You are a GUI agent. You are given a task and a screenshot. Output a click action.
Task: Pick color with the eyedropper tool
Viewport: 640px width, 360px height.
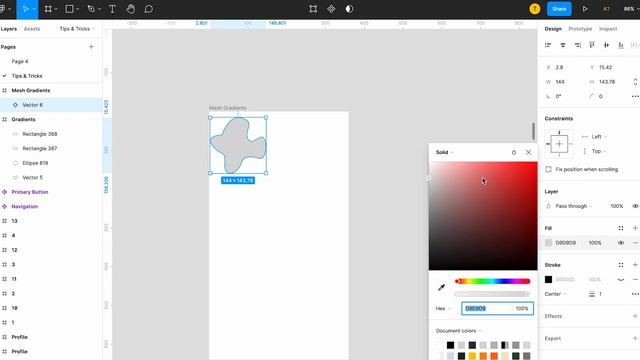(442, 287)
